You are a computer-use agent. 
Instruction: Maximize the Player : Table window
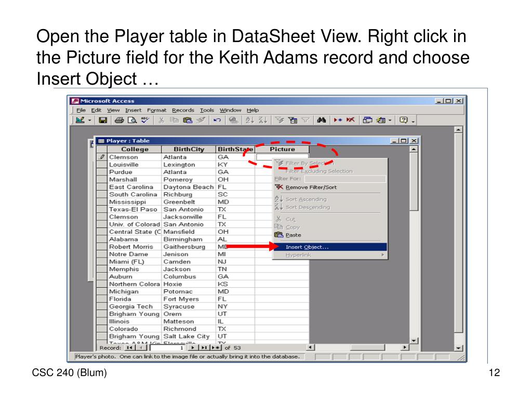(x=404, y=141)
